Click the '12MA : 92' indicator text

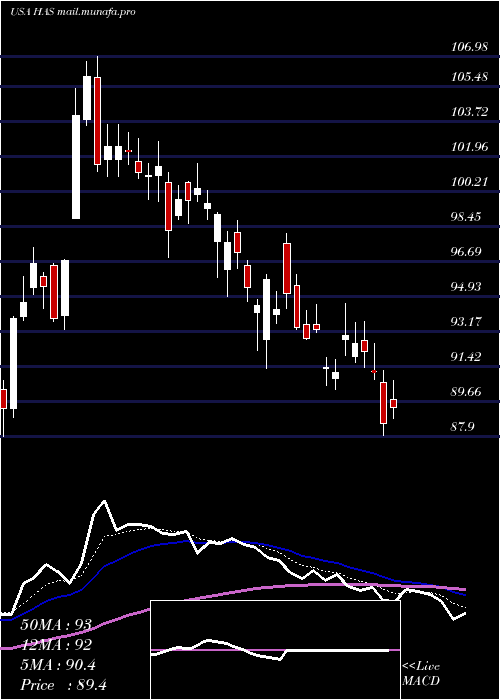click(56, 645)
